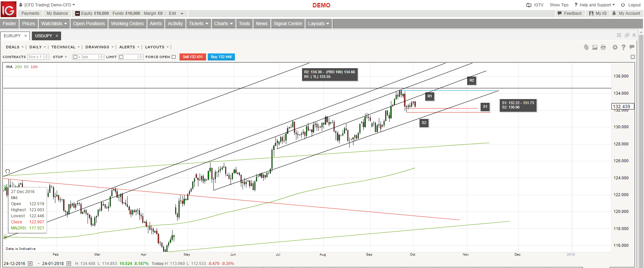Open the Help and Support dropdown
Screen dimensions: 644x268
[595, 5]
